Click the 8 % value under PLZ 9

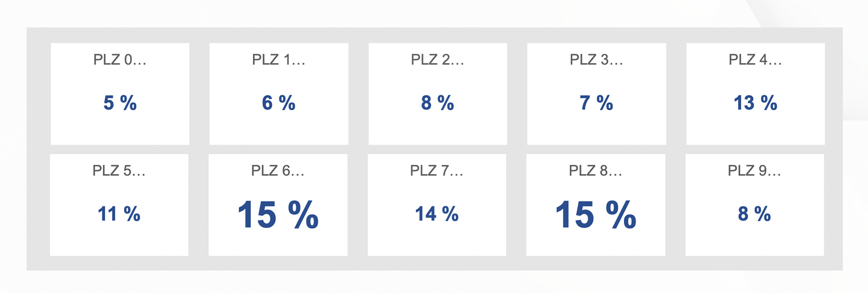click(x=754, y=214)
